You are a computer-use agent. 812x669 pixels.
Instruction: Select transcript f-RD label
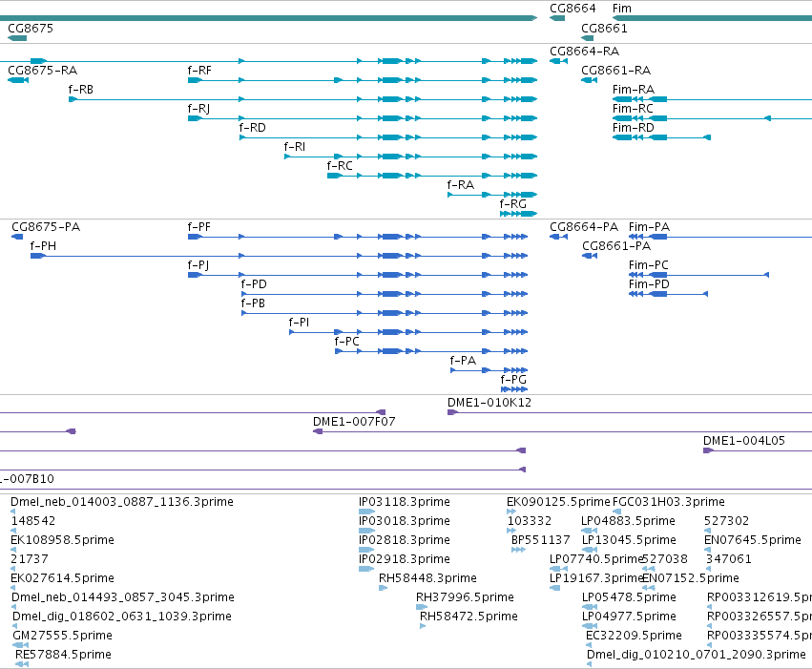(x=252, y=127)
